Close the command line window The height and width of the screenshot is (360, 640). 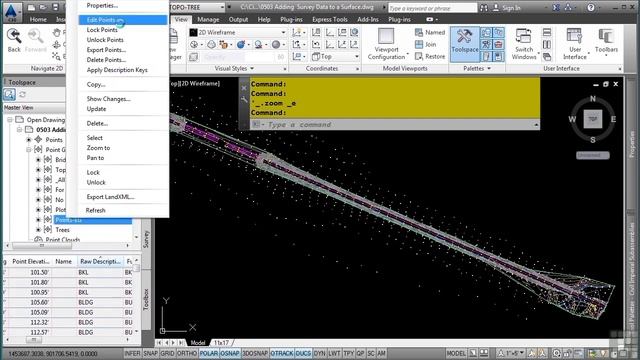[244, 88]
